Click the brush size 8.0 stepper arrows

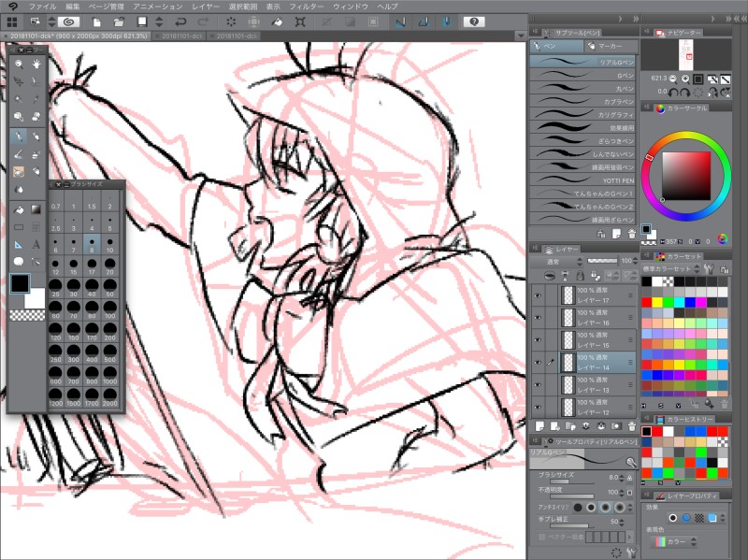pyautogui.click(x=622, y=478)
